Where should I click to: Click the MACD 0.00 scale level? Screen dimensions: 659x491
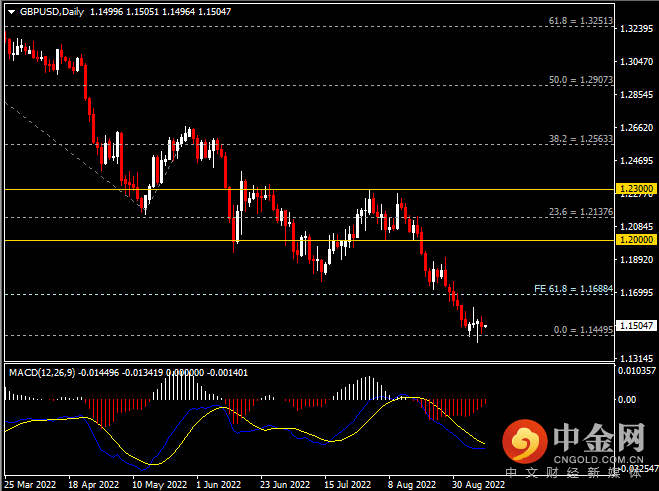click(x=627, y=400)
